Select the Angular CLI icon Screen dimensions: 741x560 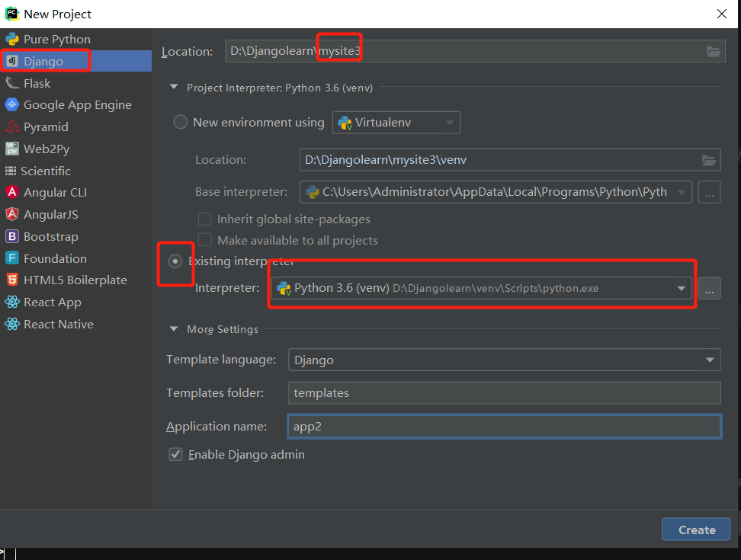tap(12, 192)
